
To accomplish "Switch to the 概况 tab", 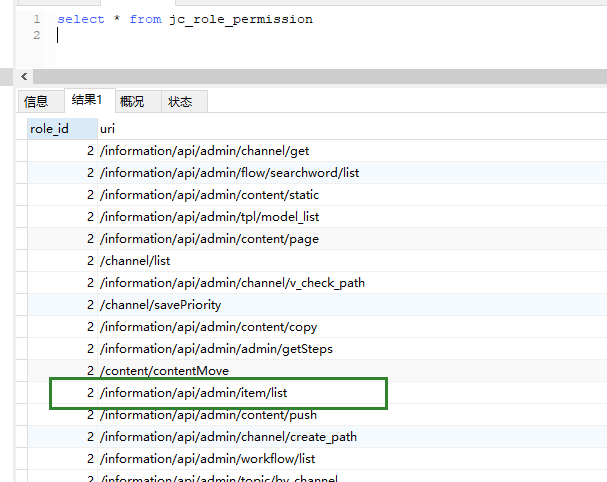I will [138, 101].
